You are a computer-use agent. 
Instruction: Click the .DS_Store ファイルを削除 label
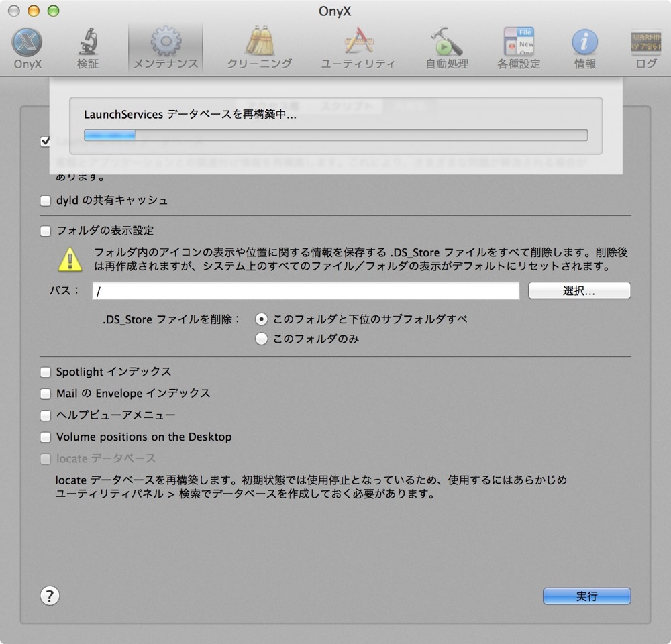click(x=171, y=319)
